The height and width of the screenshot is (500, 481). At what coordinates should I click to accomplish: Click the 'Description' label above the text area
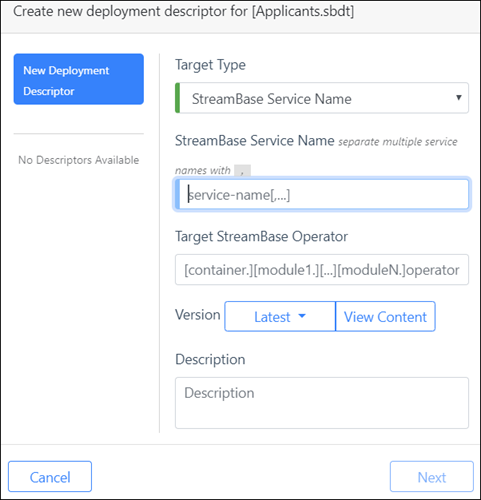(x=210, y=359)
